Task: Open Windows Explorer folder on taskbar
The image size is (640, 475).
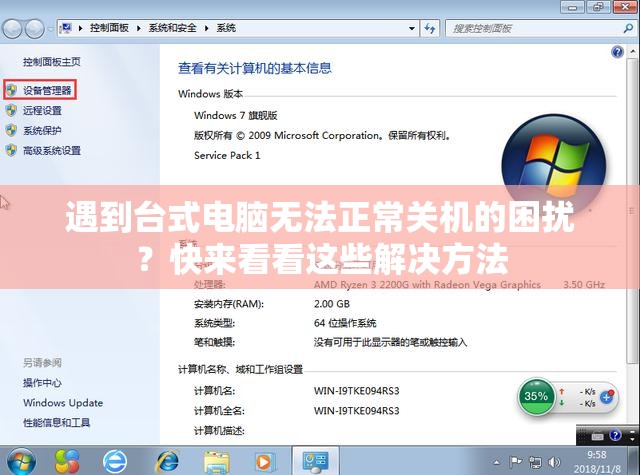Action: pyautogui.click(x=216, y=462)
